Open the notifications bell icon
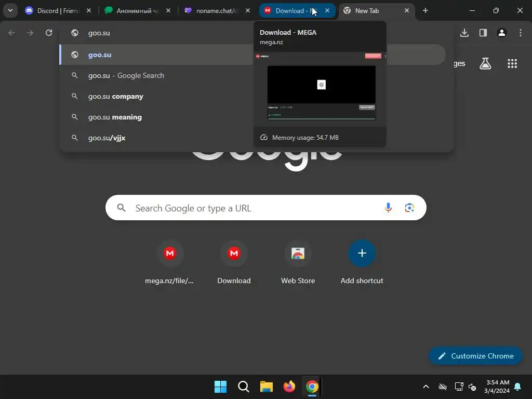 coord(518,387)
